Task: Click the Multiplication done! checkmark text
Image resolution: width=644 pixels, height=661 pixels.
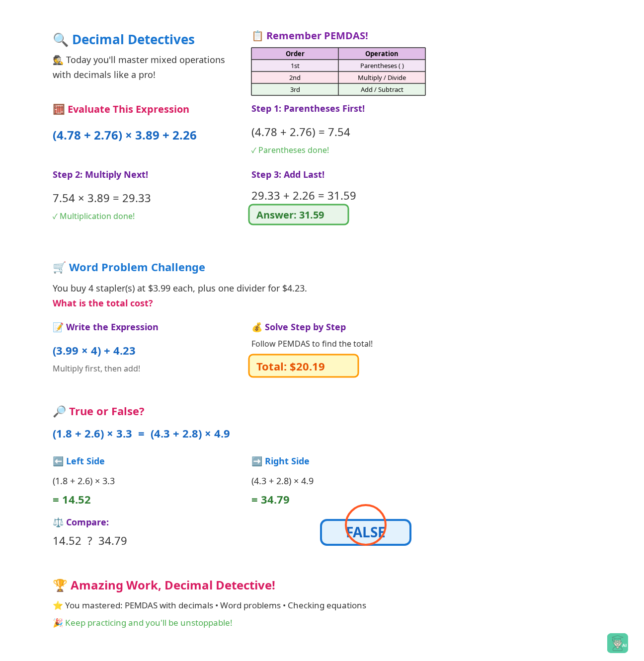Action: [94, 216]
